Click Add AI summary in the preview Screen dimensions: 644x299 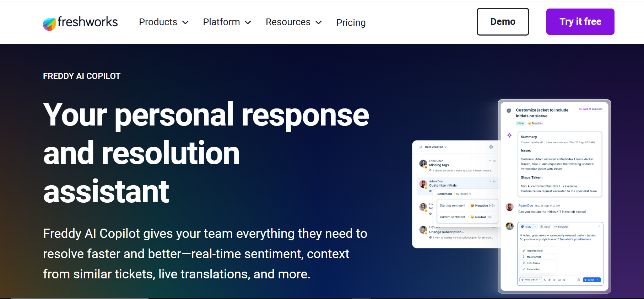(x=591, y=109)
